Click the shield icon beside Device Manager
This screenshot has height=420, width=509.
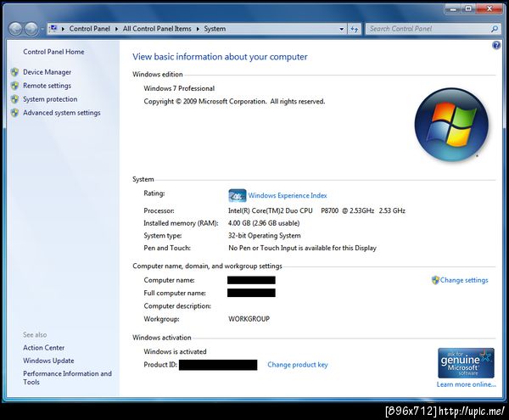(14, 72)
